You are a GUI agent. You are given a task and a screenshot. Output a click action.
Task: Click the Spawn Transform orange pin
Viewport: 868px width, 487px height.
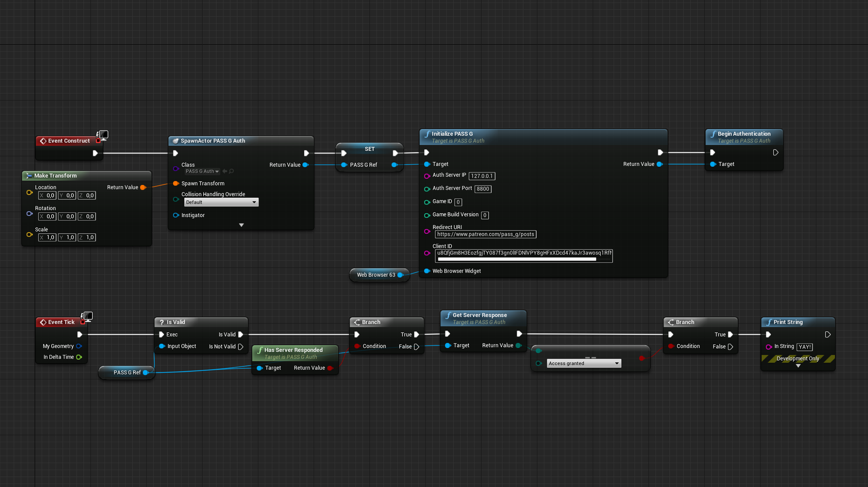click(176, 183)
